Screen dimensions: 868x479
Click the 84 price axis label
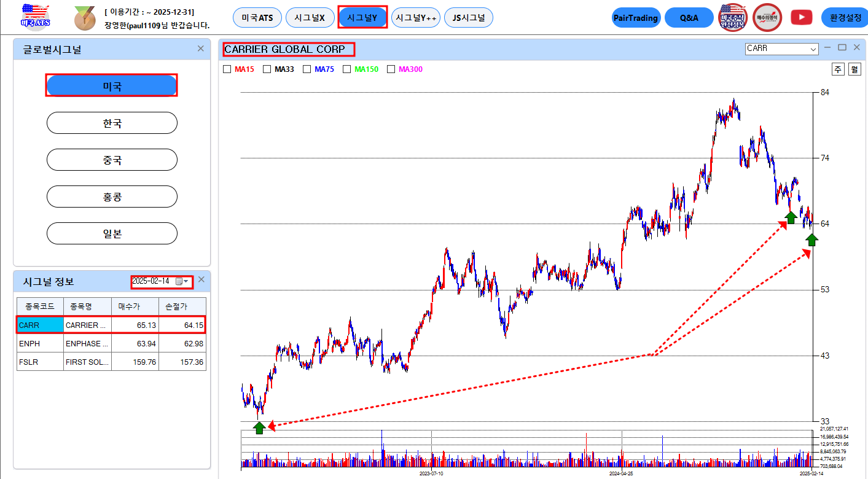[825, 92]
